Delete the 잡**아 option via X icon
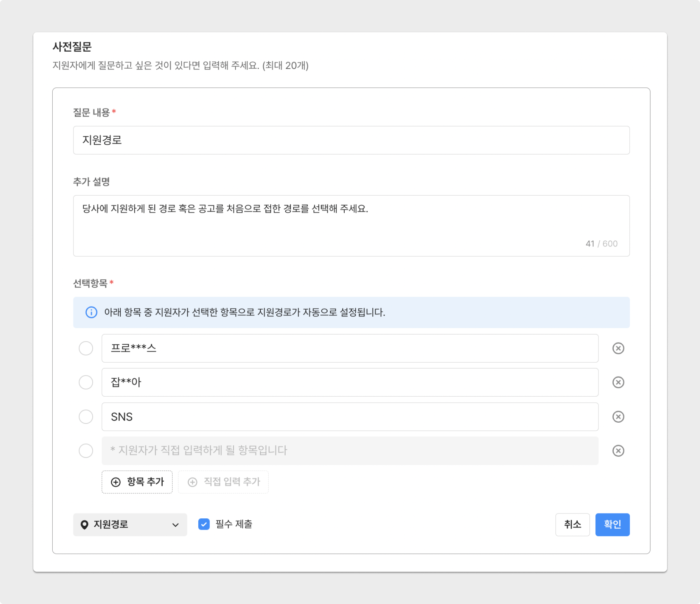Viewport: 700px width, 604px height. coord(618,382)
